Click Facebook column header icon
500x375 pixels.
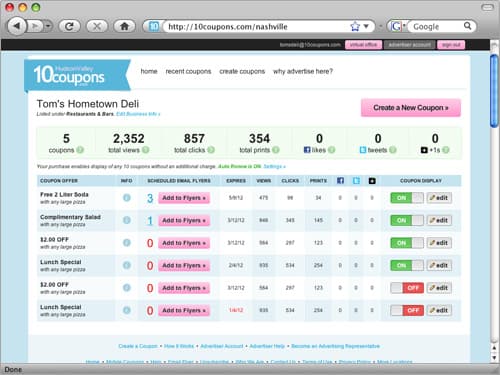click(340, 181)
